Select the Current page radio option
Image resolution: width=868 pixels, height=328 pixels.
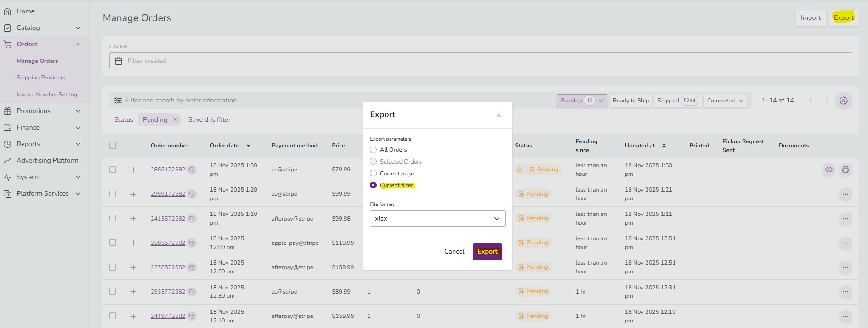pyautogui.click(x=373, y=174)
